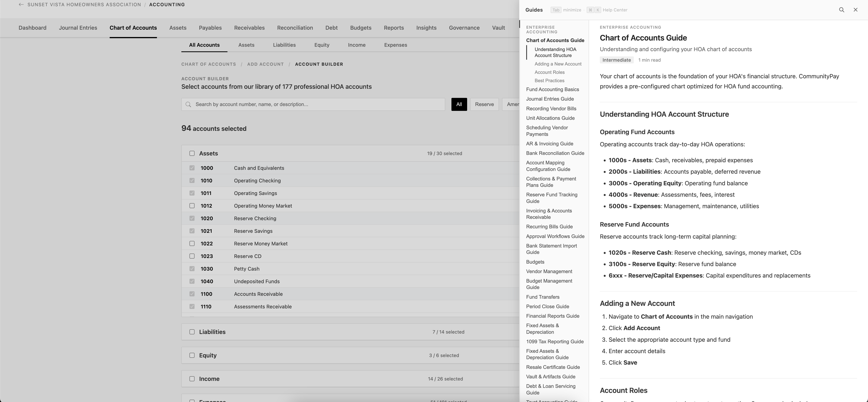The width and height of the screenshot is (868, 402).
Task: Apply the Reserve account filter
Action: pyautogui.click(x=484, y=104)
